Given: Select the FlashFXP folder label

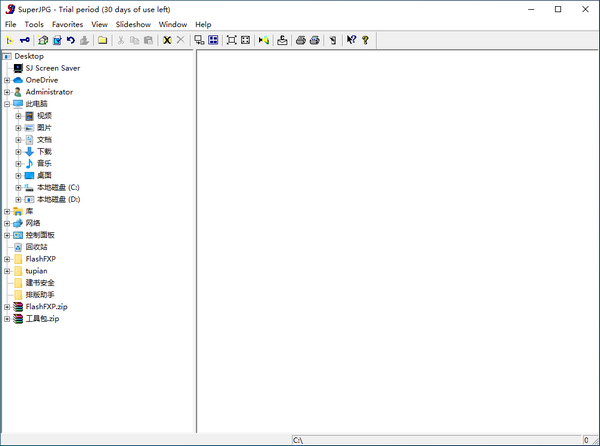Looking at the screenshot, I should (41, 259).
